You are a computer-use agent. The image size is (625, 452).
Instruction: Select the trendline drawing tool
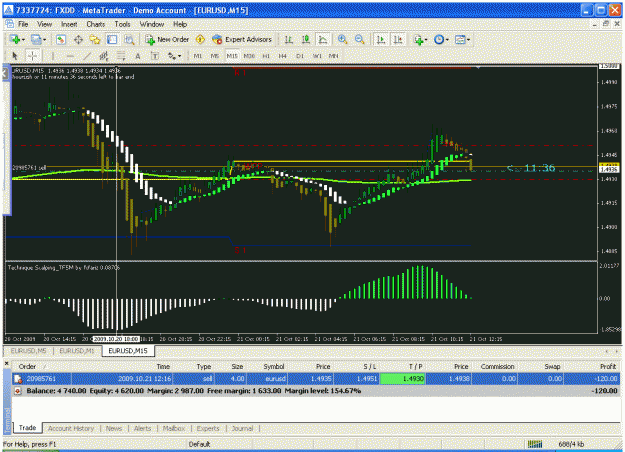click(x=87, y=56)
